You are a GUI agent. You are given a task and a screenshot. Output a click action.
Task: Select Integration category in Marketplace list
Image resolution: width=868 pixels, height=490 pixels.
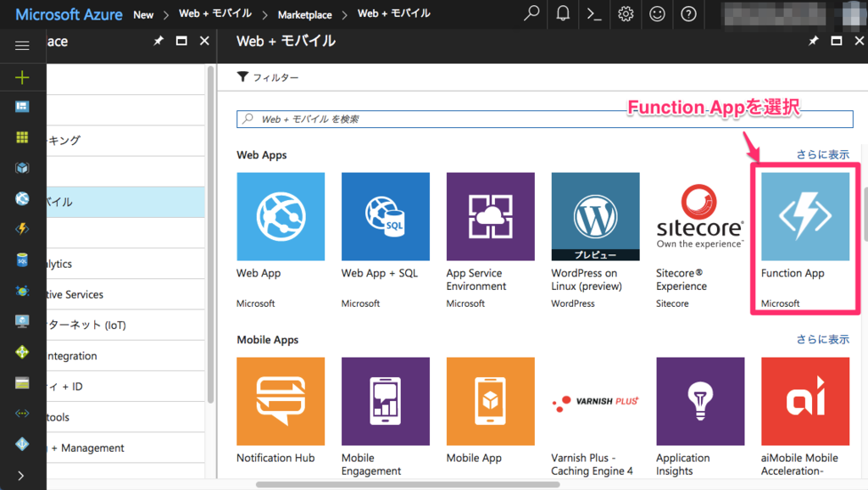(x=125, y=355)
